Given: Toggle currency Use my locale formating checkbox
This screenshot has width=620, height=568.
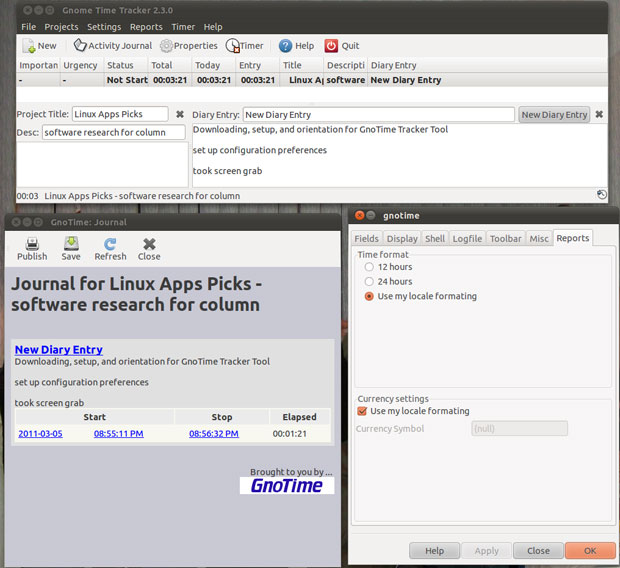Looking at the screenshot, I should pos(362,411).
